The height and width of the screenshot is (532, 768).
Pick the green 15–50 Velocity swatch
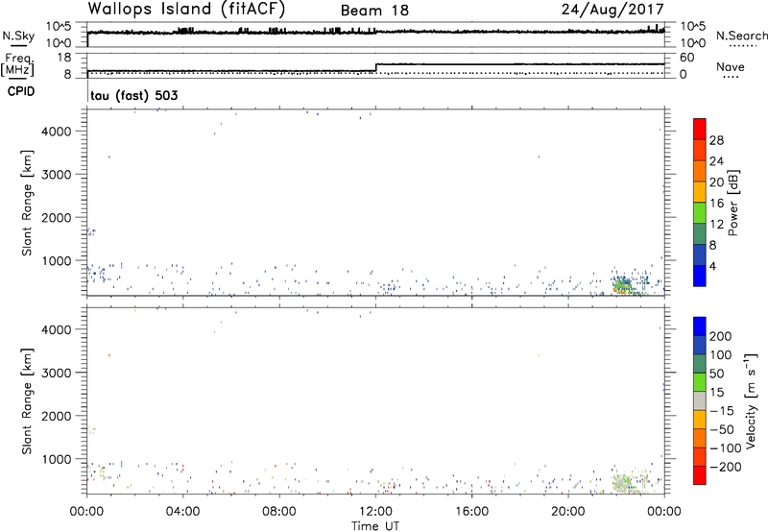tap(700, 382)
